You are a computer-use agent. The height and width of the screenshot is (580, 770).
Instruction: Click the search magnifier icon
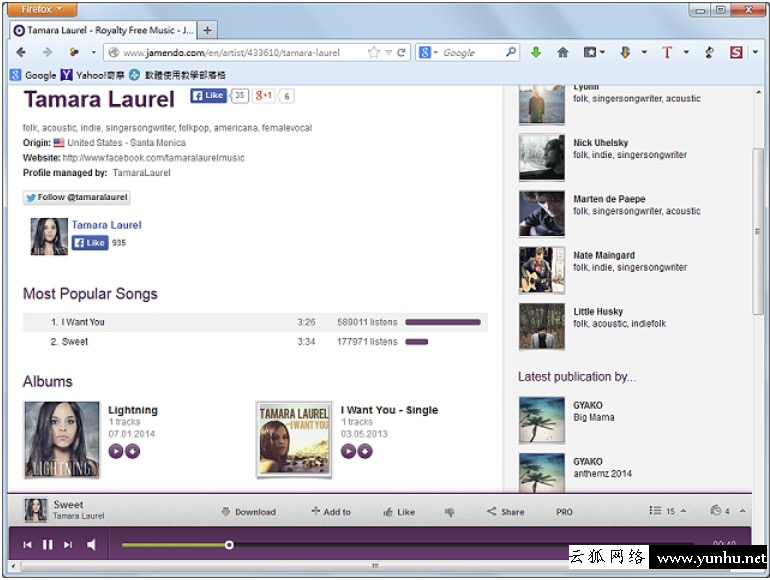pyautogui.click(x=511, y=52)
